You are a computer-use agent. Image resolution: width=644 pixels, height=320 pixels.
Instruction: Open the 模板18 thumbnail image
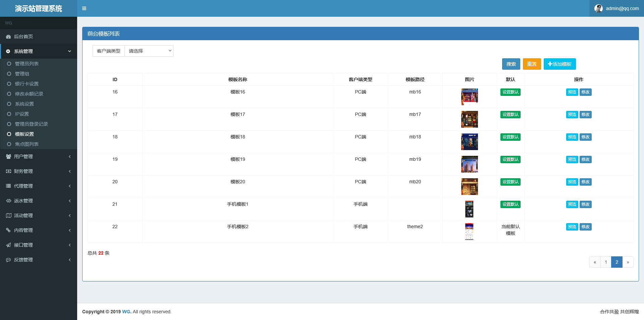click(470, 142)
